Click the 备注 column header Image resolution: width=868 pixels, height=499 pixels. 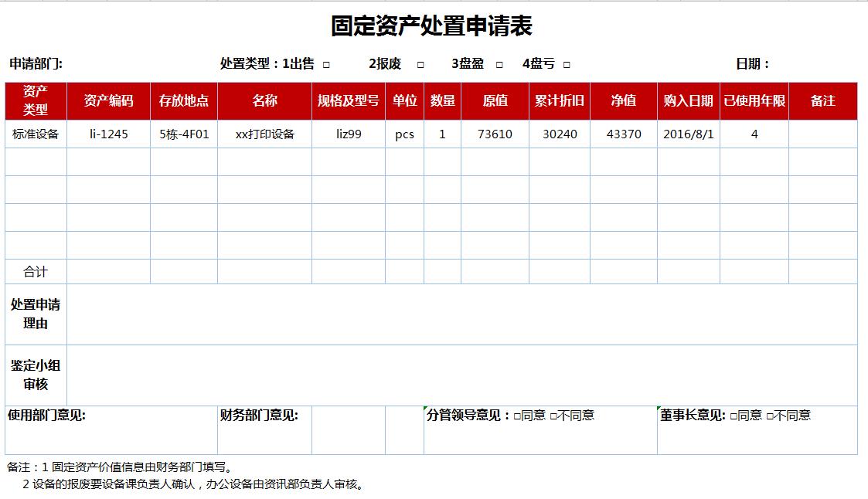click(x=823, y=100)
